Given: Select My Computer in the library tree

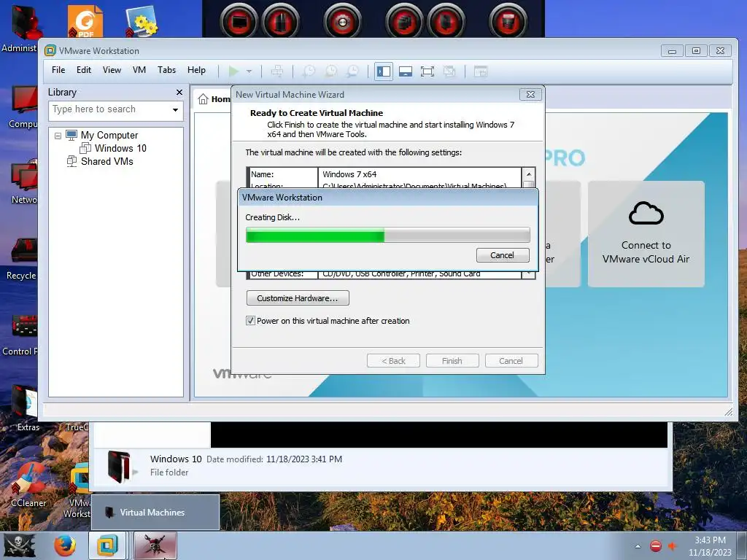Looking at the screenshot, I should point(109,135).
